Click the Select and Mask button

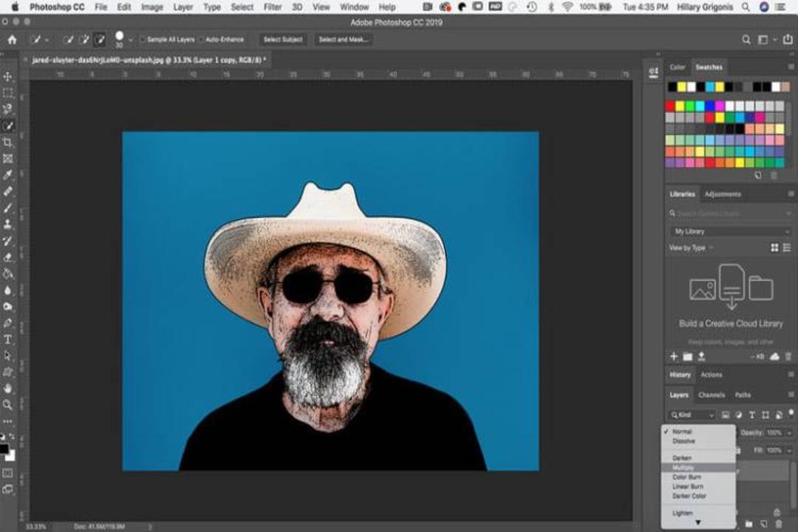tap(344, 39)
